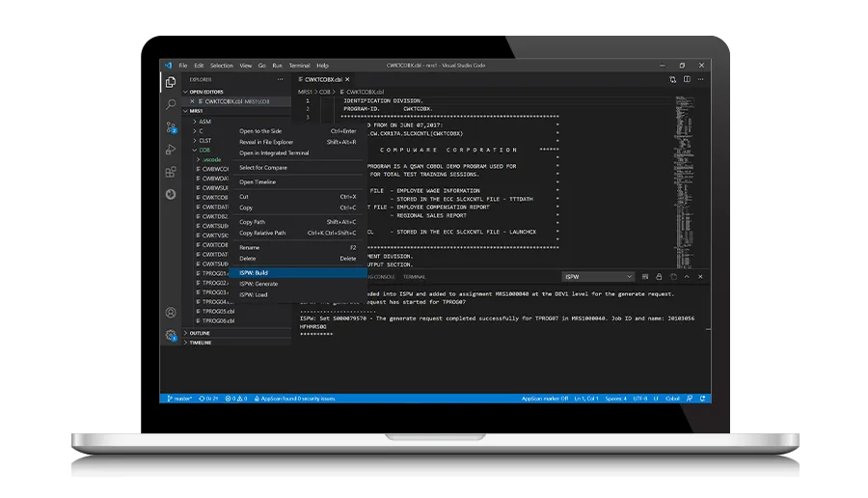Click COB in the editor breadcrumb
Viewport: 868px width, 498px height.
[324, 92]
